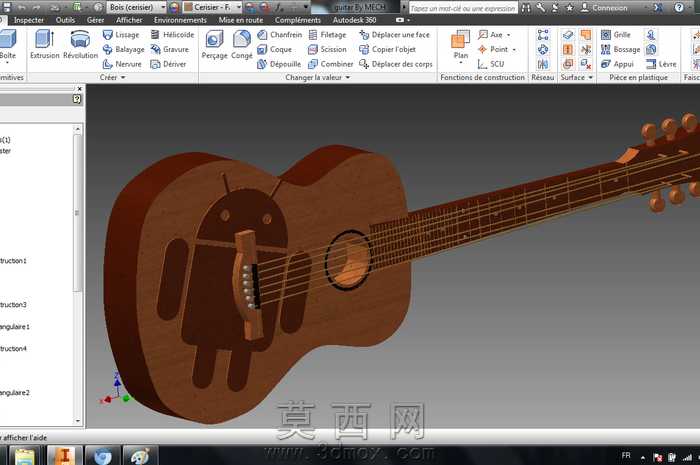Select the SCU tool
Image resolution: width=700 pixels, height=465 pixels.
point(491,64)
